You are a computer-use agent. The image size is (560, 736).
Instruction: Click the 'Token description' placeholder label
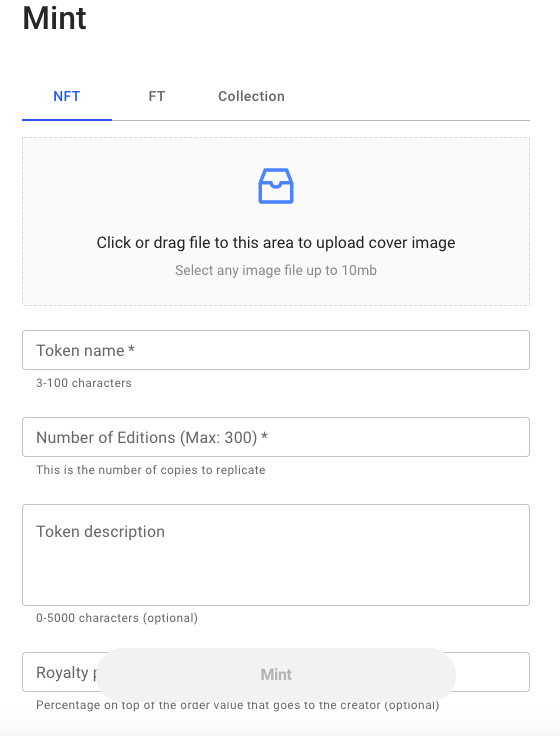100,532
